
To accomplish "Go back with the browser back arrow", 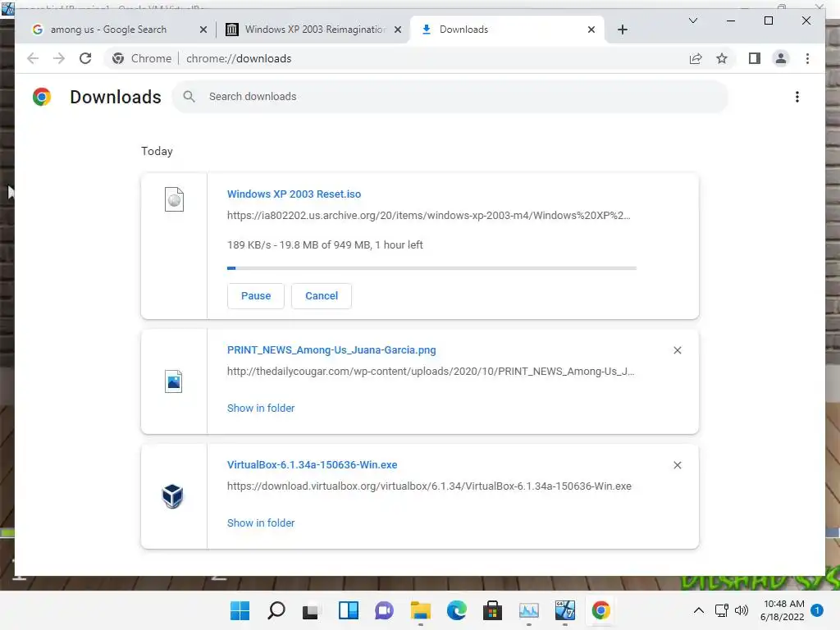I will click(x=33, y=58).
